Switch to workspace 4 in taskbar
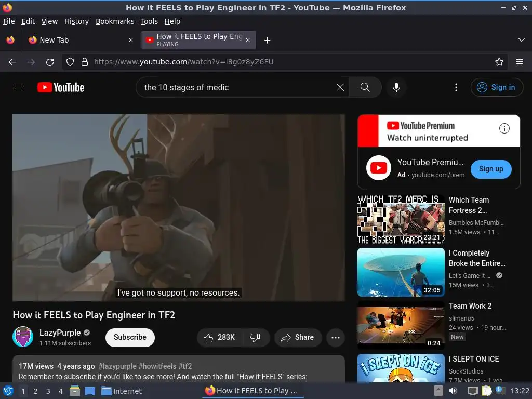The height and width of the screenshot is (399, 532). coord(61,391)
